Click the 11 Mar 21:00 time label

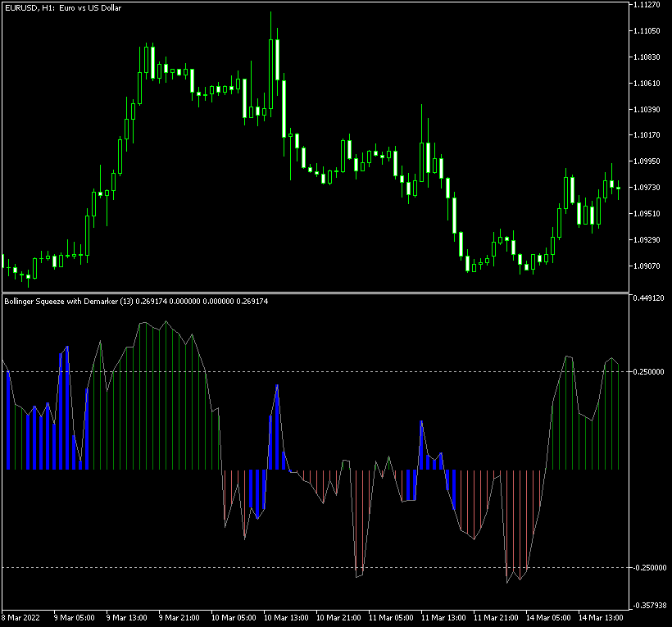(497, 617)
